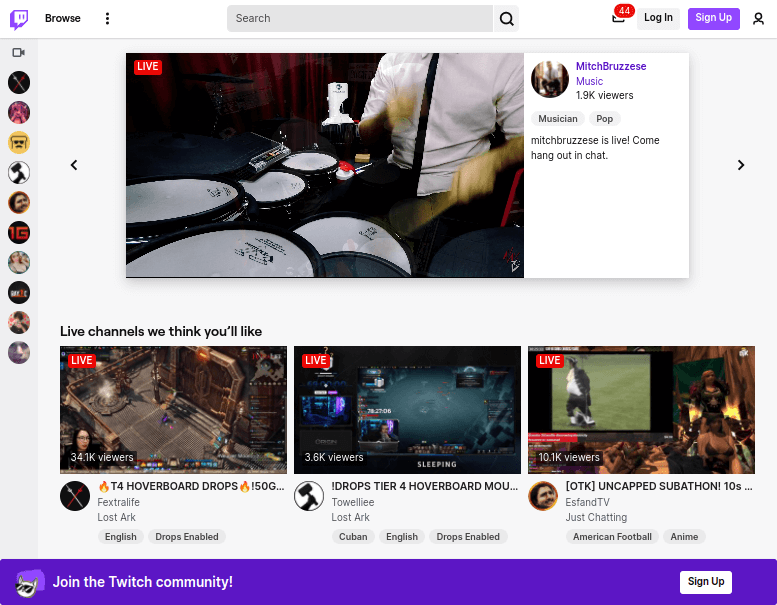This screenshot has width=777, height=605.
Task: Click Fextralife avatar beside stream title
Action: (x=75, y=496)
